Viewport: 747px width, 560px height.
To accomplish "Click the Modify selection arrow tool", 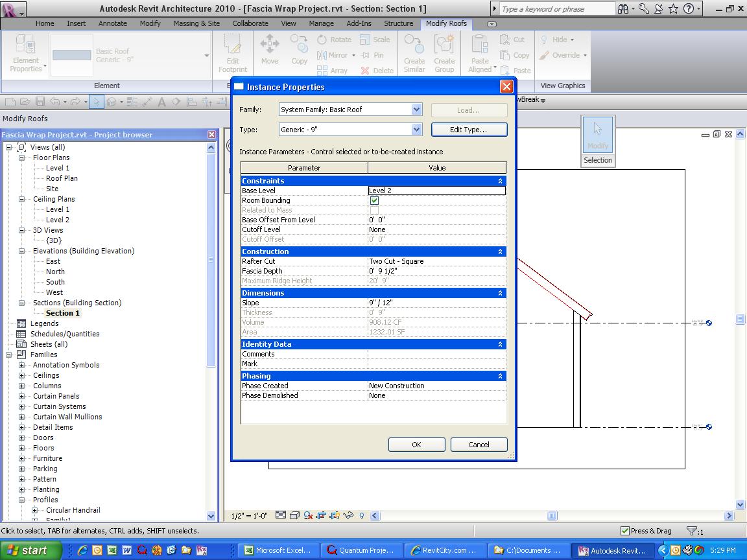I will click(x=597, y=135).
